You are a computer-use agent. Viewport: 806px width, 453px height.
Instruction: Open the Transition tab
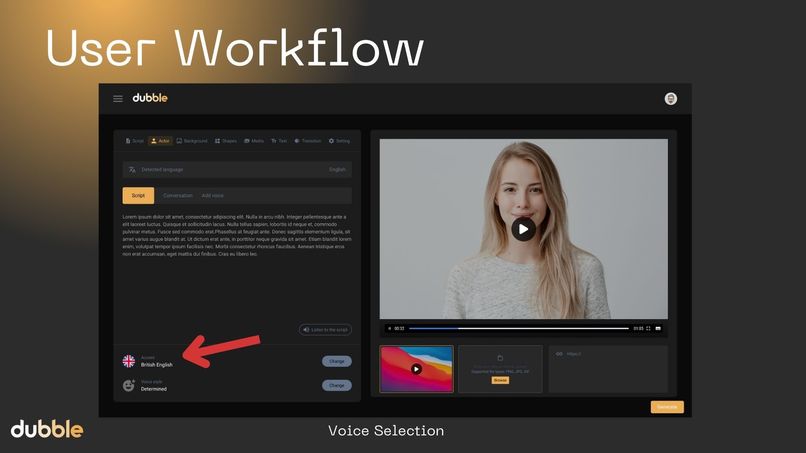pyautogui.click(x=308, y=141)
